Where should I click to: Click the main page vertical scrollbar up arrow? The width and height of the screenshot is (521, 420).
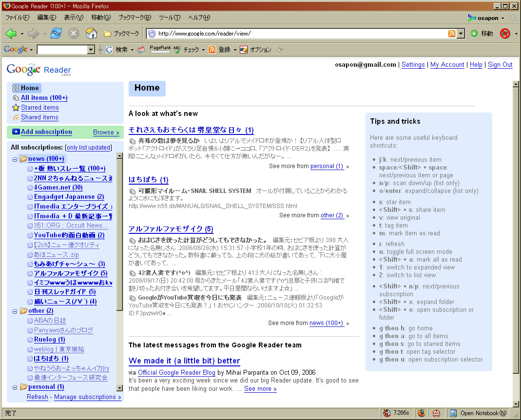point(516,84)
